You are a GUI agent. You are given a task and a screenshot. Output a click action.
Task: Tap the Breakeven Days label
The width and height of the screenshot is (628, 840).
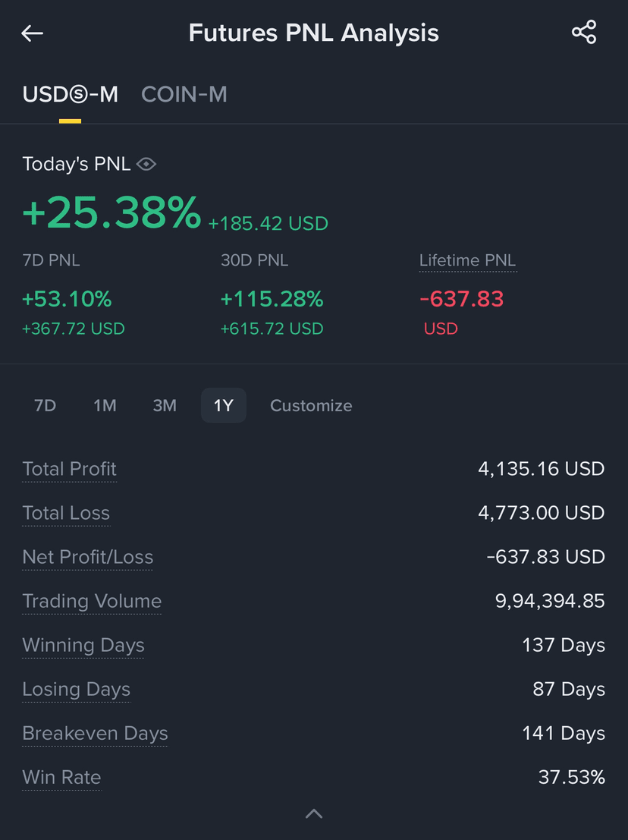pos(95,733)
